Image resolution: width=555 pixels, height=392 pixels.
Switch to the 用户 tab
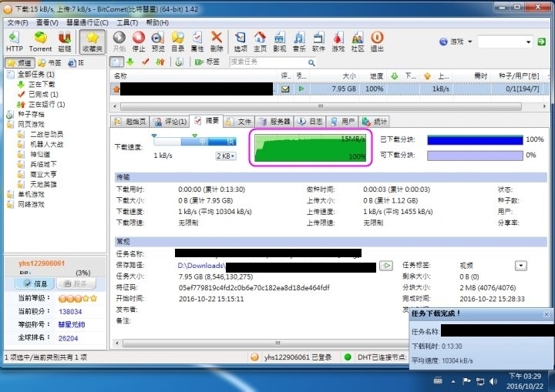342,122
